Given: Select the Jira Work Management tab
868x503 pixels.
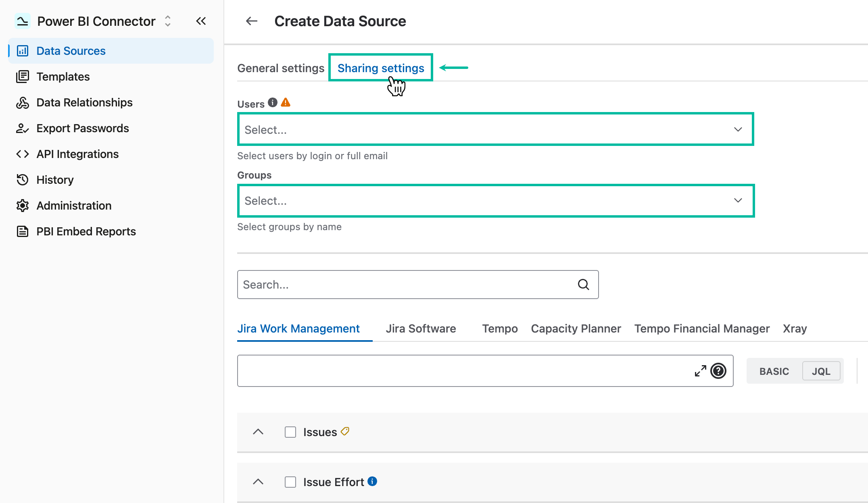Looking at the screenshot, I should [298, 328].
